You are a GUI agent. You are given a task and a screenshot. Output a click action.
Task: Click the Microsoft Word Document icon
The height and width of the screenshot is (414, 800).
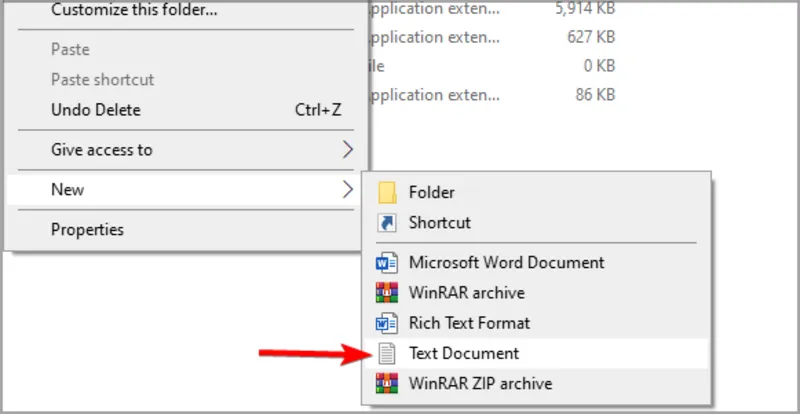click(x=387, y=263)
